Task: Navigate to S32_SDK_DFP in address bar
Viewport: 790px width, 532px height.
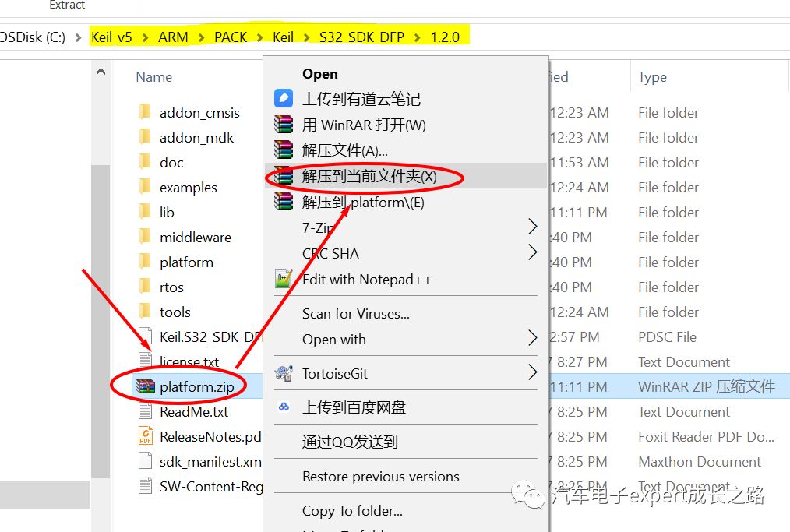Action: [x=361, y=37]
